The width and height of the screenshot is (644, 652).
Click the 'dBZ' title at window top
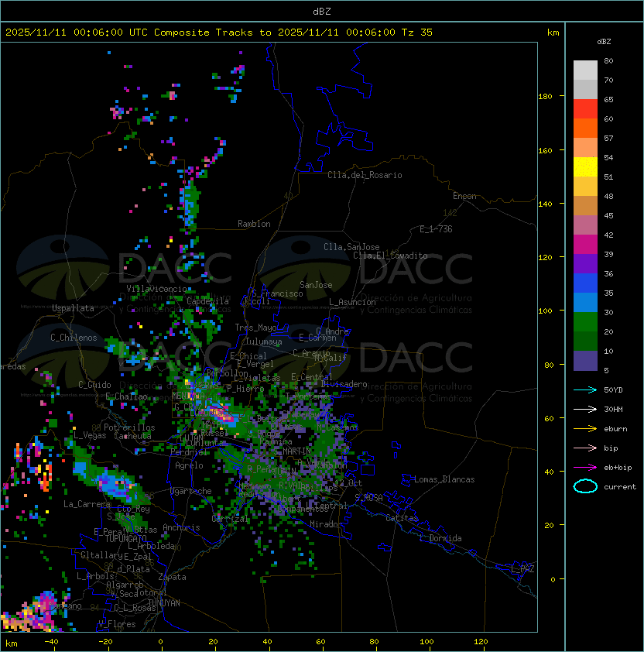pos(322,12)
